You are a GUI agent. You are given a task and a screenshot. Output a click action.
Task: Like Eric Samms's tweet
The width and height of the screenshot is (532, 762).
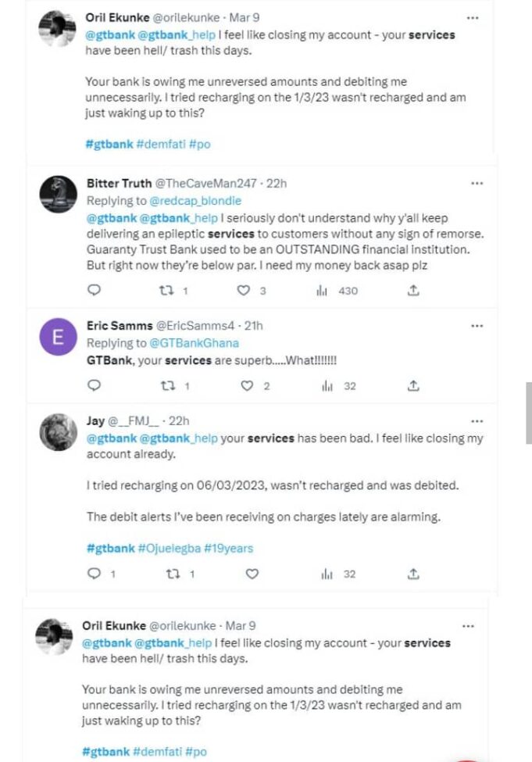click(248, 386)
